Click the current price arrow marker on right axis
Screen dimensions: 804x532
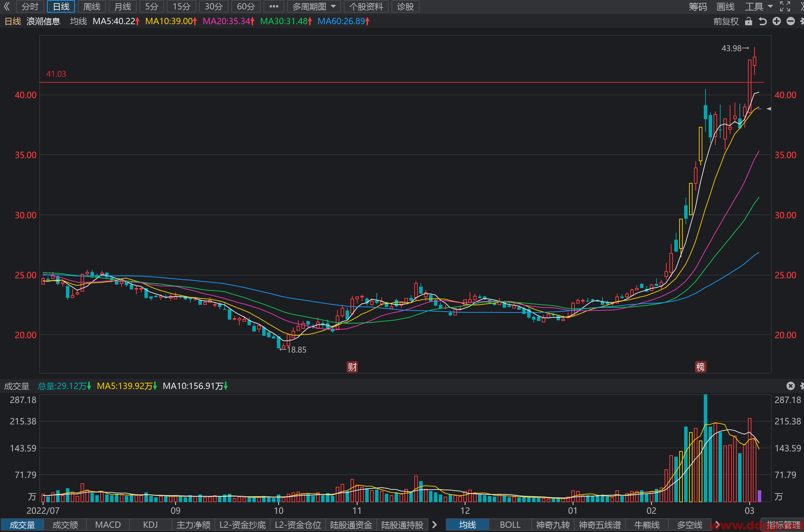tap(769, 109)
